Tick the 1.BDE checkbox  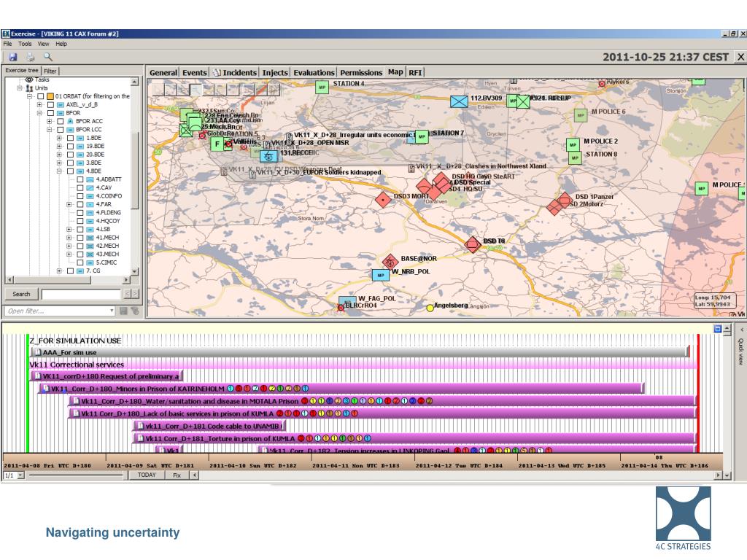click(x=70, y=138)
